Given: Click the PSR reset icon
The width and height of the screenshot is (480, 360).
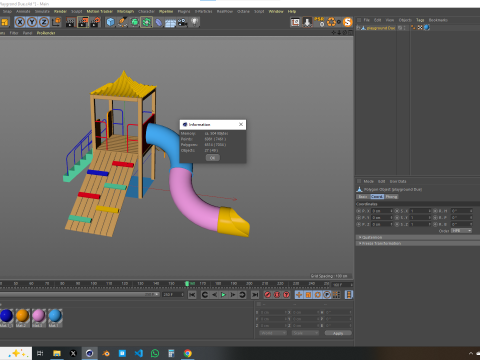Looking at the screenshot, I should click(x=319, y=22).
